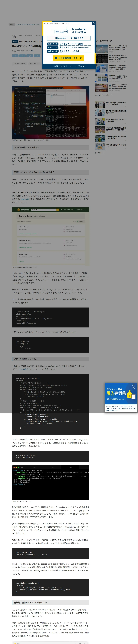Open 原因はWebアプリ ranking thumbnail
The width and height of the screenshot is (138, 644).
pos(101,88)
